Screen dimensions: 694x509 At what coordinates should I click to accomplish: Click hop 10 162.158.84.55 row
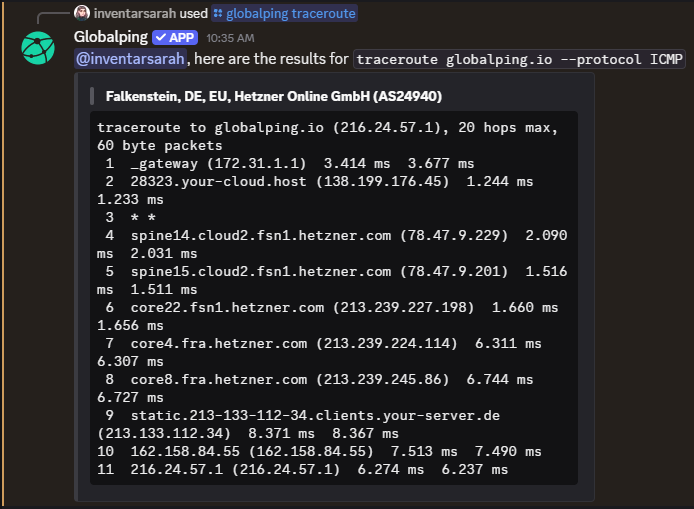[x=319, y=451]
